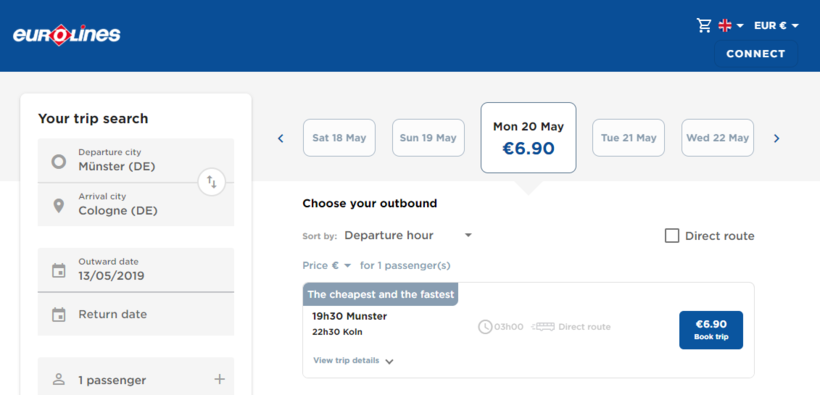Open the Sort by Departure hour dropdown
The width and height of the screenshot is (820, 395).
(x=408, y=235)
